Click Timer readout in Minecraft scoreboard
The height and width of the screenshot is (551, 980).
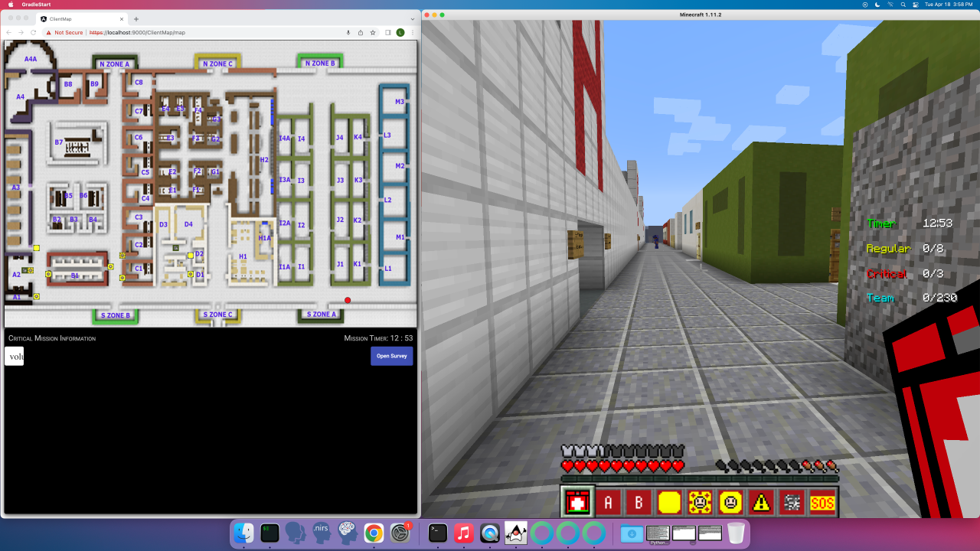[911, 223]
